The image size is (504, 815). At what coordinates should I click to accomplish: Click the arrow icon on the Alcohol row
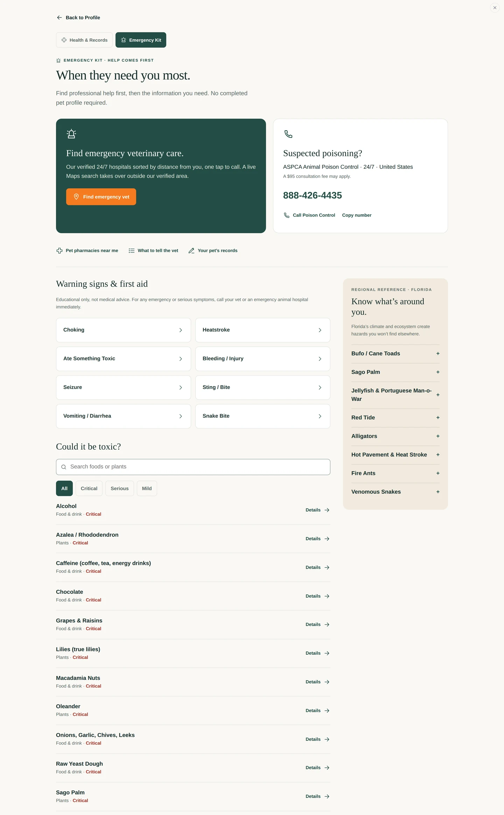[327, 510]
